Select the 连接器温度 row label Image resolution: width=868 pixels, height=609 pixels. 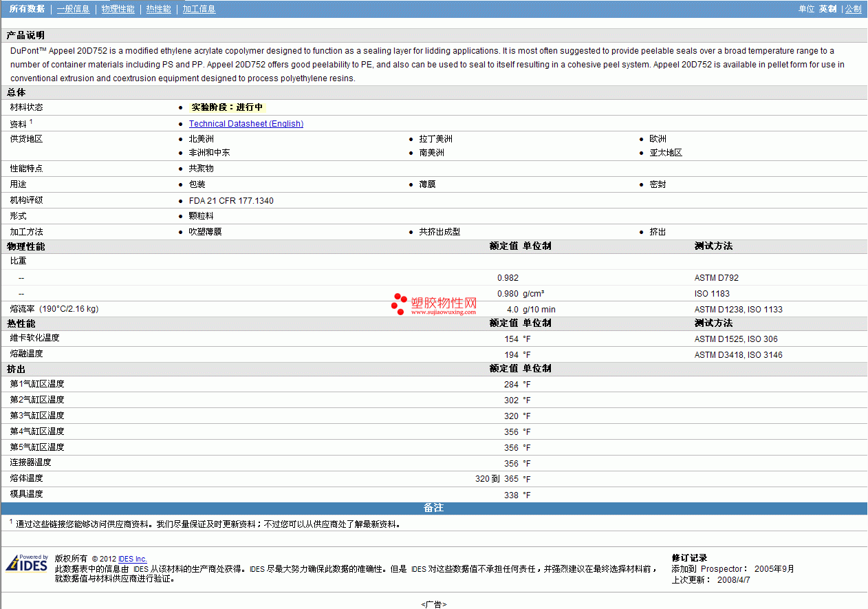(30, 462)
